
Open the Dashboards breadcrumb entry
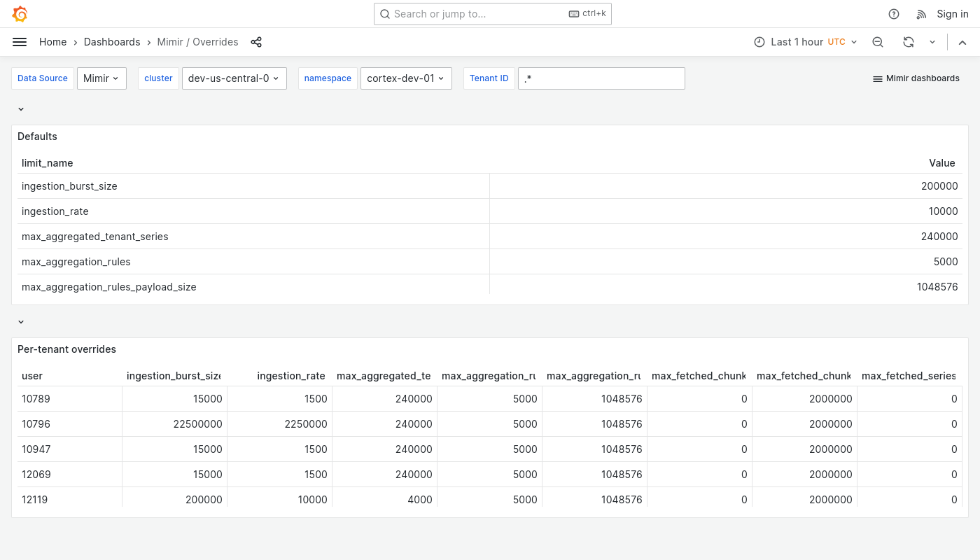(x=112, y=42)
